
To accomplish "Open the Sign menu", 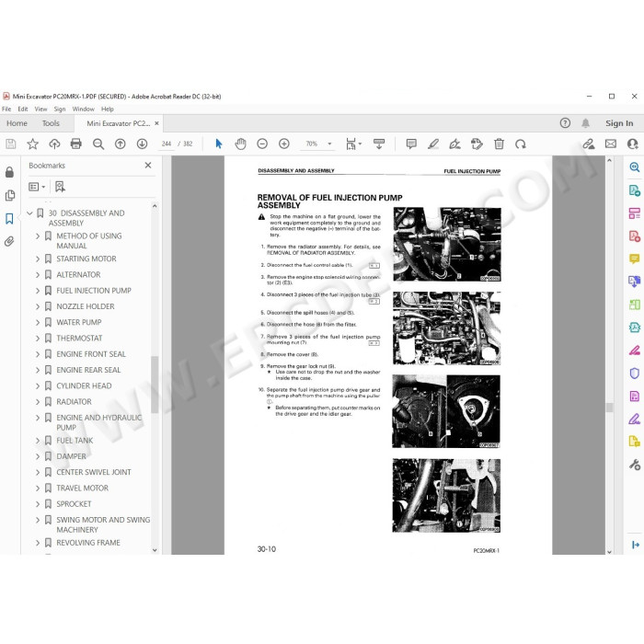I will pyautogui.click(x=60, y=109).
